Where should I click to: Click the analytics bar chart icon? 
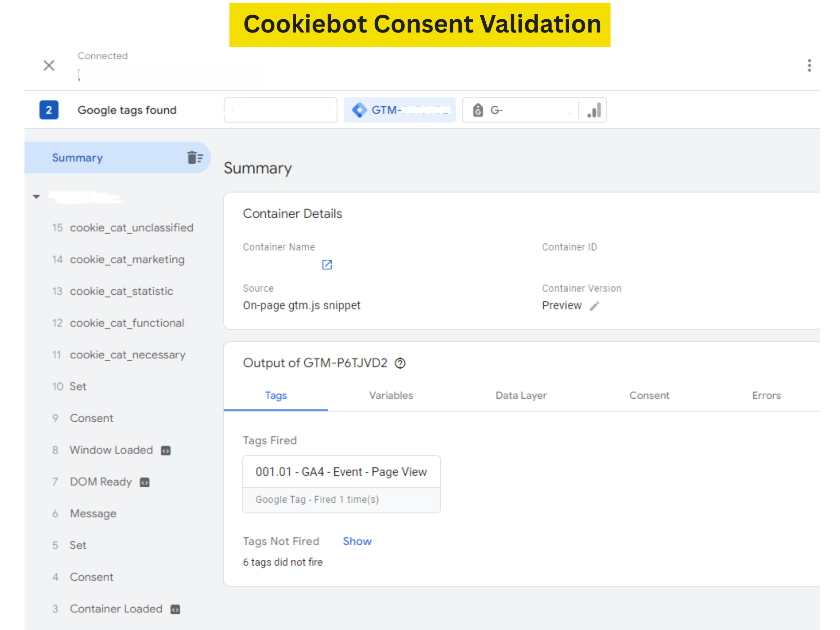[x=594, y=110]
